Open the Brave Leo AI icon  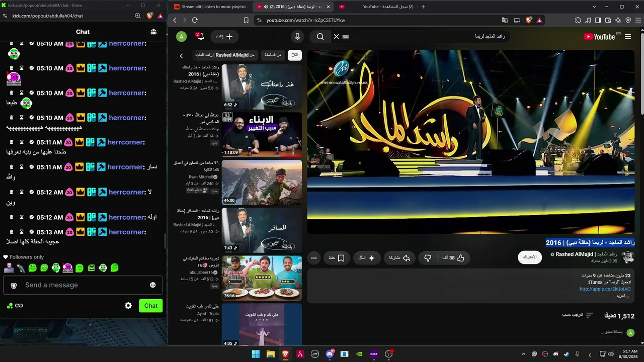point(618,20)
